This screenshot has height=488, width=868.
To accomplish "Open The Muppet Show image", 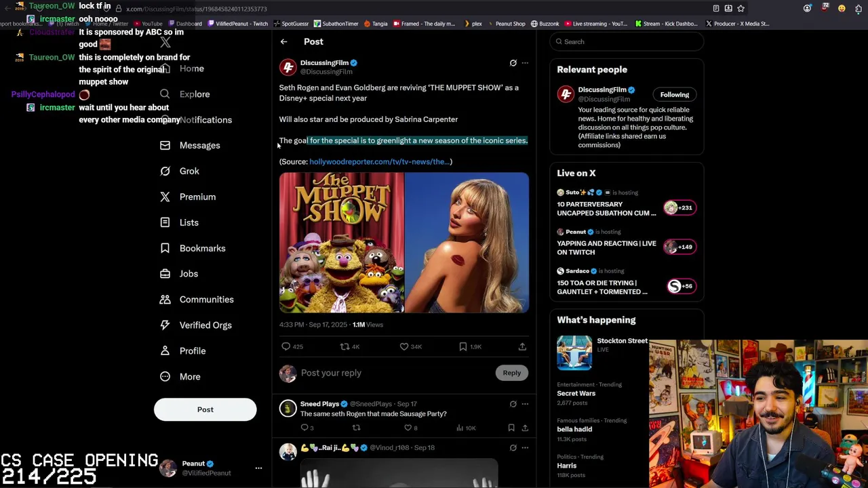I will 341,243.
